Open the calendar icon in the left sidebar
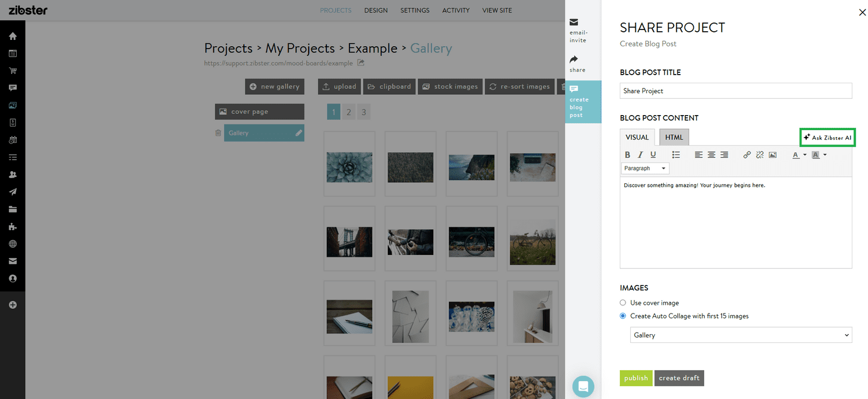 coord(13,140)
